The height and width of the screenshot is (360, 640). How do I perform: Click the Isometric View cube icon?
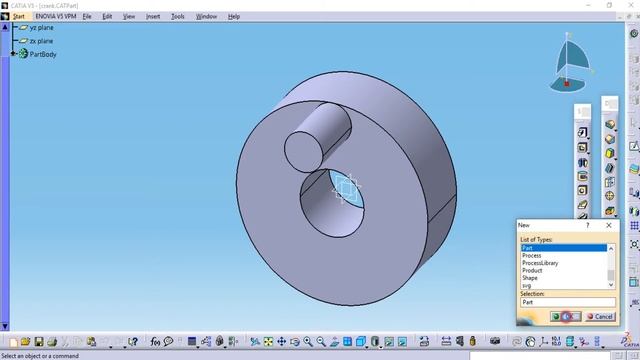[x=360, y=342]
